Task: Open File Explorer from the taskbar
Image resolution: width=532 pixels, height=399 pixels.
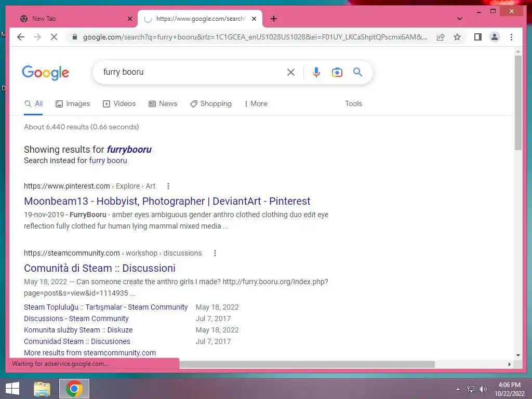Action: pyautogui.click(x=42, y=389)
